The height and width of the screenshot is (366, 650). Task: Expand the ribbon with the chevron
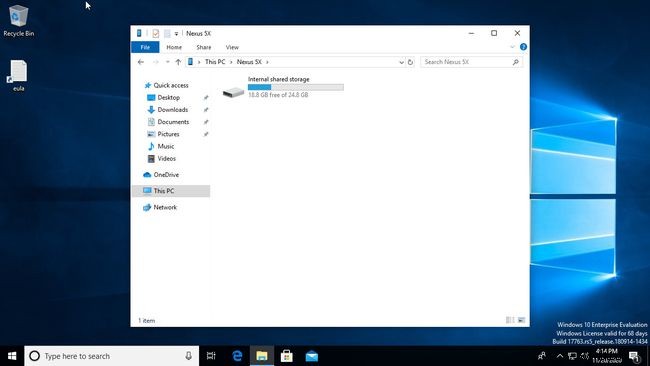(512, 47)
